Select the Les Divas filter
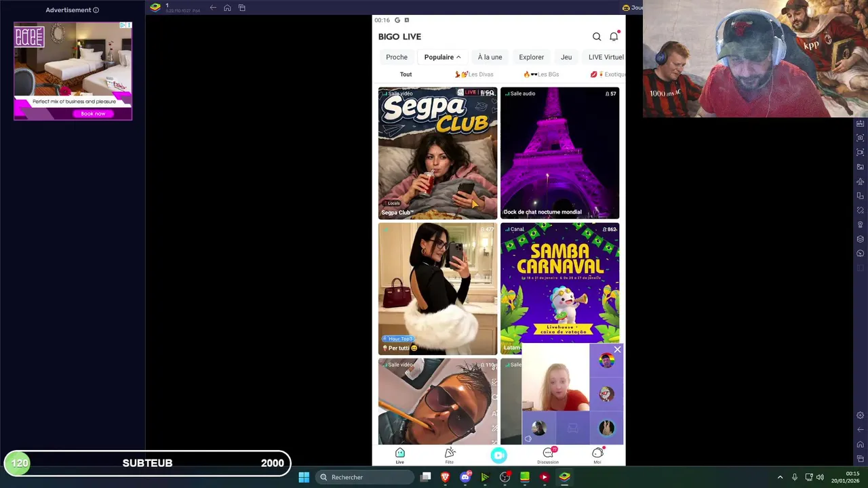This screenshot has width=868, height=488. pyautogui.click(x=474, y=75)
